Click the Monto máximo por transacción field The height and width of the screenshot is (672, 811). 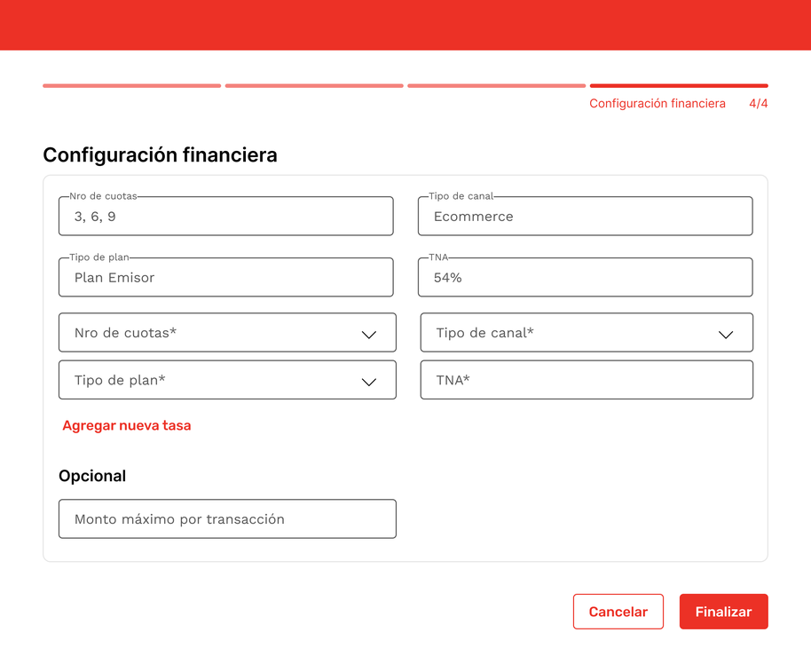pos(227,519)
